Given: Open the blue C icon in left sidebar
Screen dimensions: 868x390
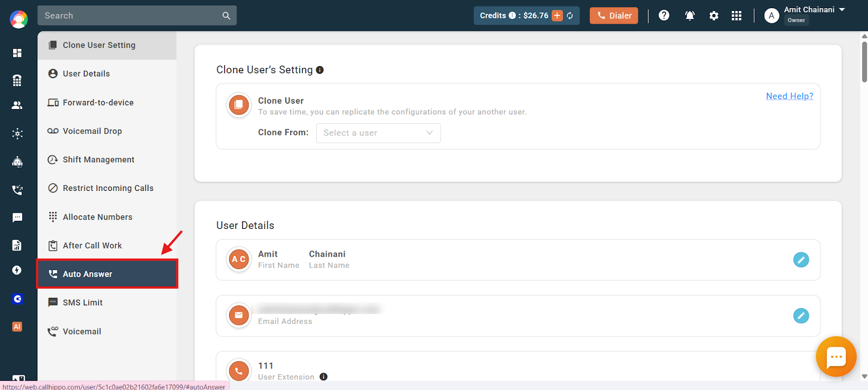Looking at the screenshot, I should [17, 299].
